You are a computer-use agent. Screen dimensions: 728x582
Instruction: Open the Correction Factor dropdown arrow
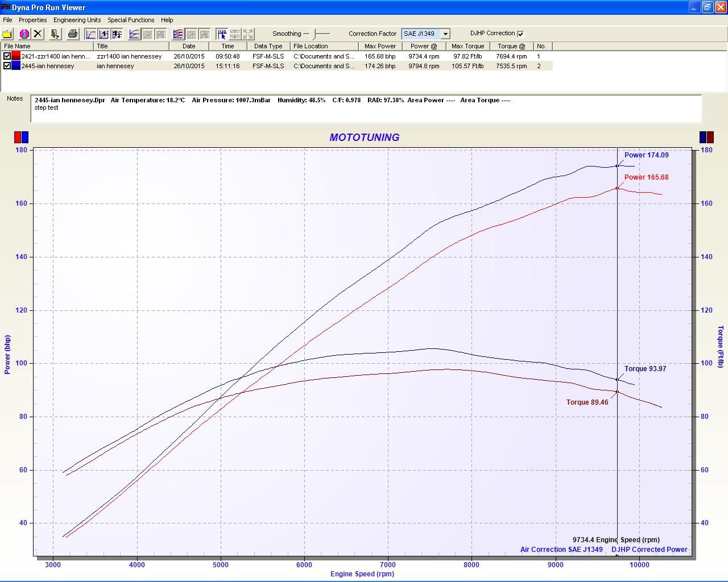445,34
